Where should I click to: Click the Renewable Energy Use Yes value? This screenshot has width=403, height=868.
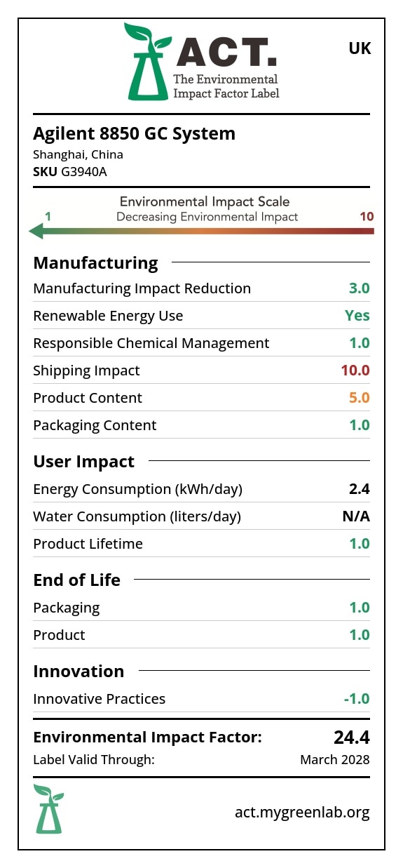pos(357,316)
